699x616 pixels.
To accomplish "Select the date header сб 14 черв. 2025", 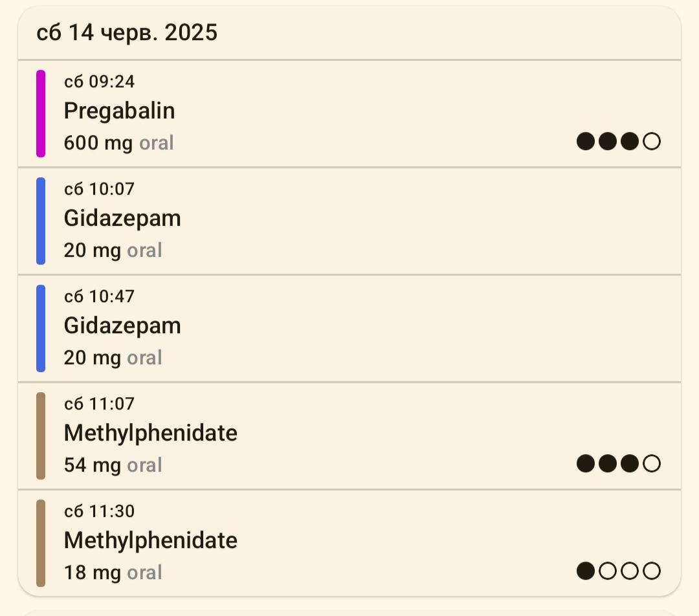I will coord(127,33).
